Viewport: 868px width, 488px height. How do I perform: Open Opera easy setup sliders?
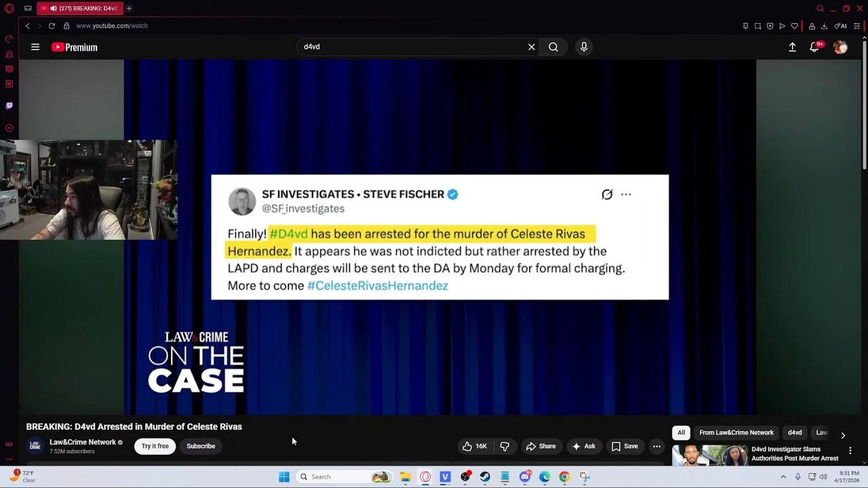856,26
